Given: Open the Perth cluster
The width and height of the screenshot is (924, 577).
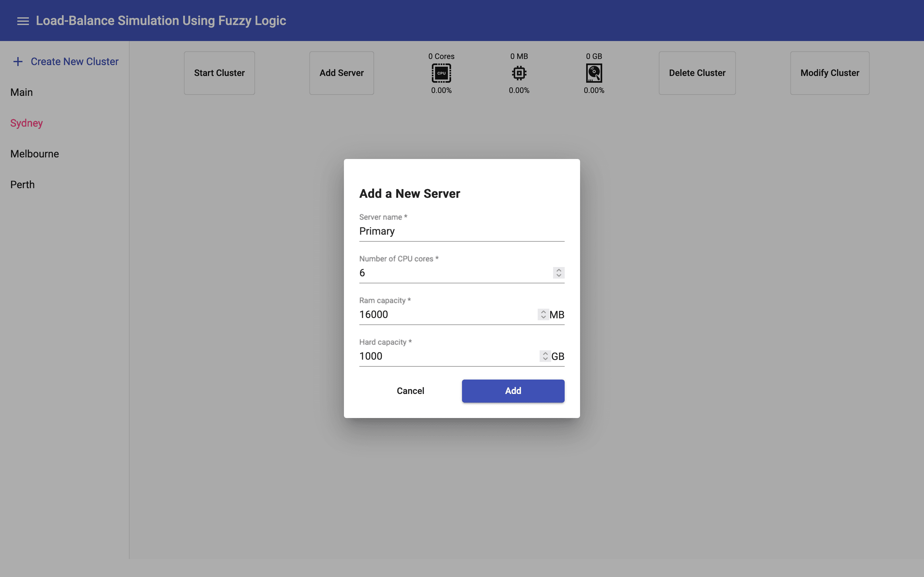Looking at the screenshot, I should [x=22, y=185].
